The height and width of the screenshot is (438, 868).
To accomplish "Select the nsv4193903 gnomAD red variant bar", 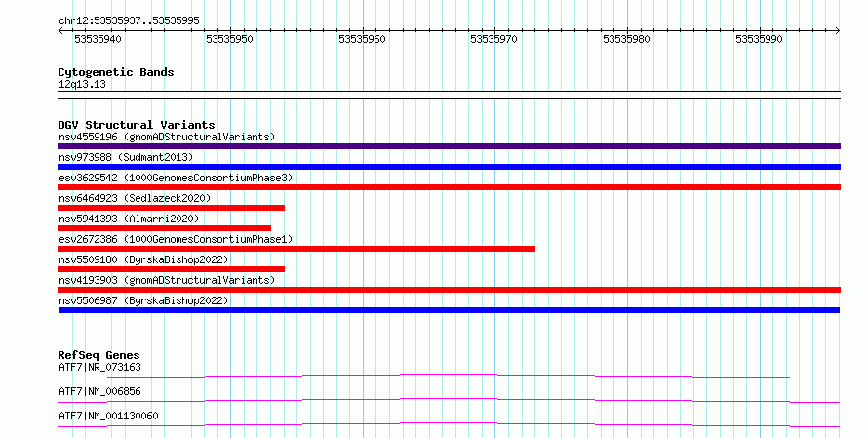I will pyautogui.click(x=449, y=290).
